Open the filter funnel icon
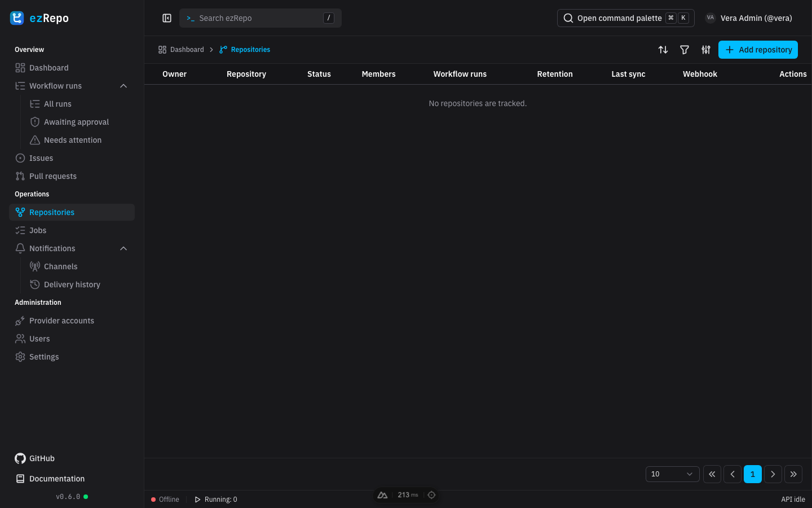812x508 pixels. [685, 50]
